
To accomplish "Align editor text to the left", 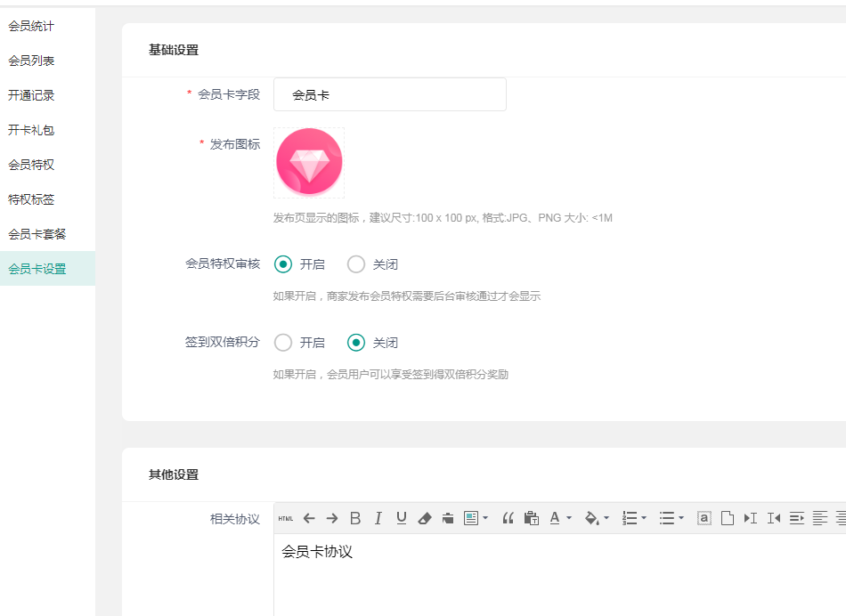I will 819,518.
